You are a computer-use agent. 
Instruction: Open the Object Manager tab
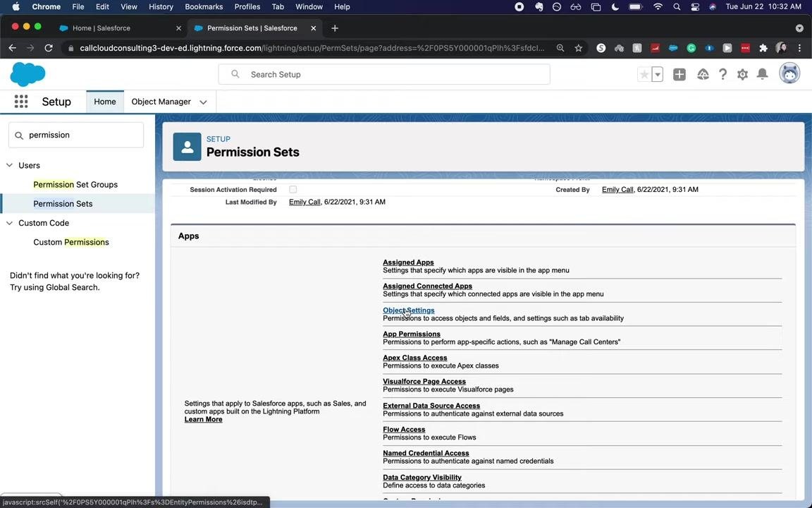pos(161,102)
